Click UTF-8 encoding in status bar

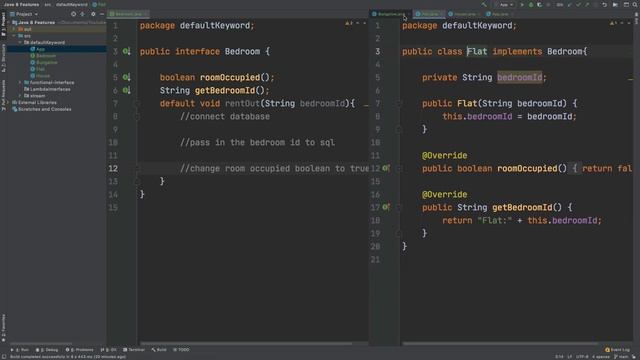pyautogui.click(x=582, y=357)
